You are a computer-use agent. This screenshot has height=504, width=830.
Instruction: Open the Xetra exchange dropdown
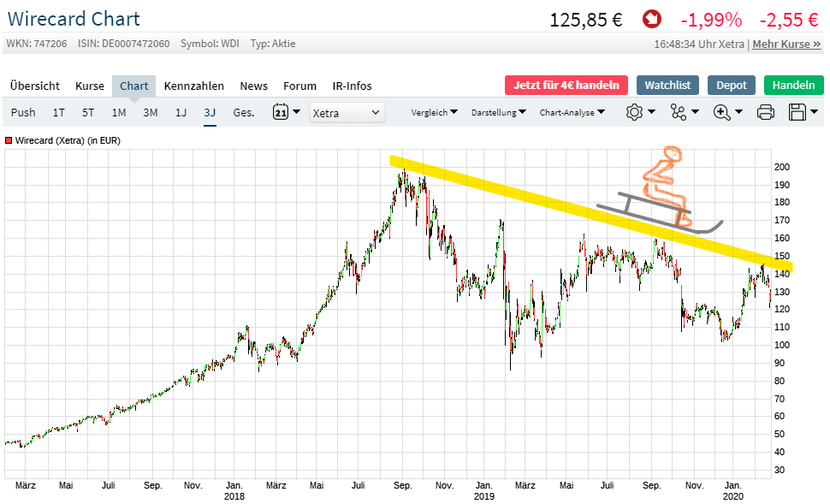347,112
